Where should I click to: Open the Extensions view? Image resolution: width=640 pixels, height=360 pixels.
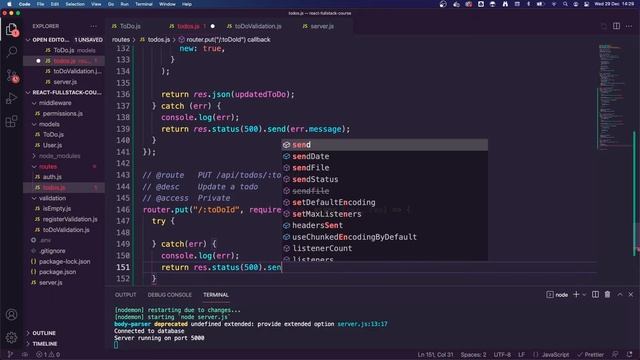(11, 121)
